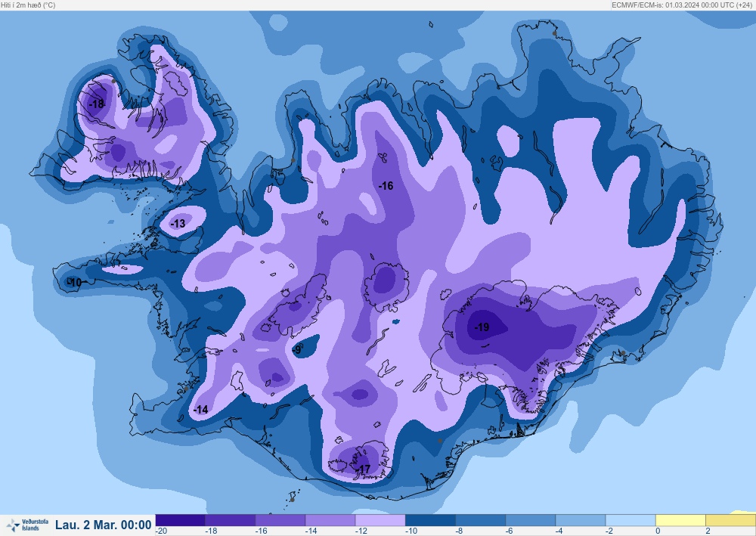Select legend swatch between -10 and -8

(431, 520)
